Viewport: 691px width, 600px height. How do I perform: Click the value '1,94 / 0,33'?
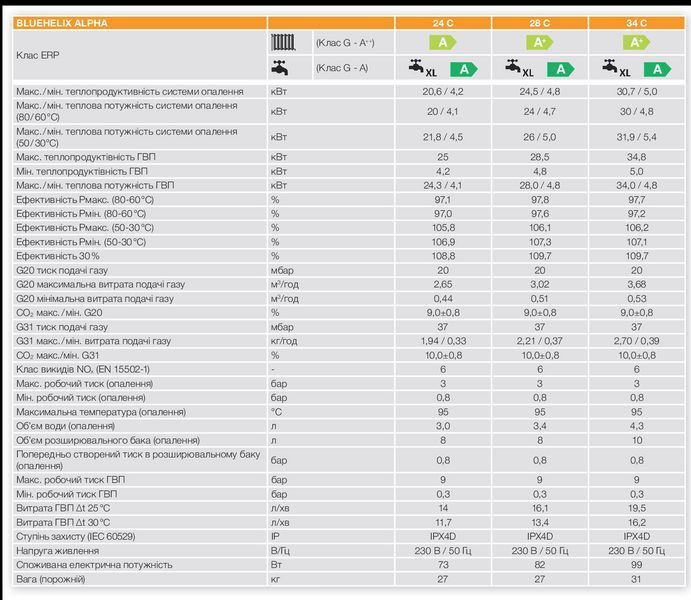[443, 341]
